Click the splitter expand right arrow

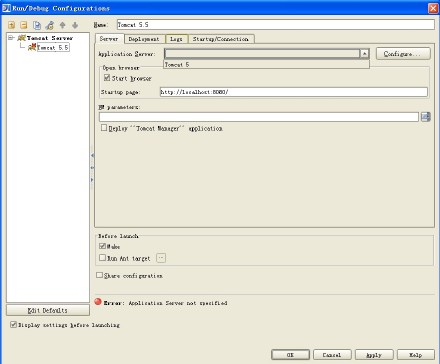tap(92, 180)
